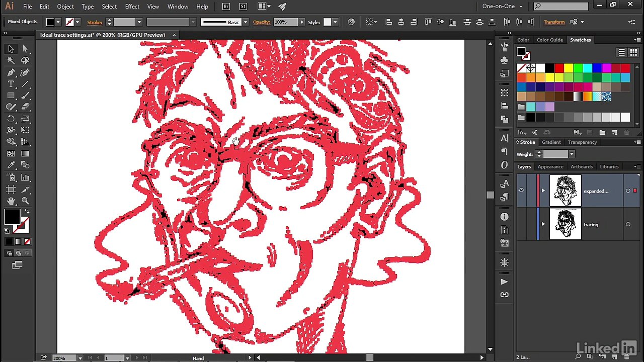Open the One-on-One workspace switcher
The image size is (644, 362).
tap(502, 6)
